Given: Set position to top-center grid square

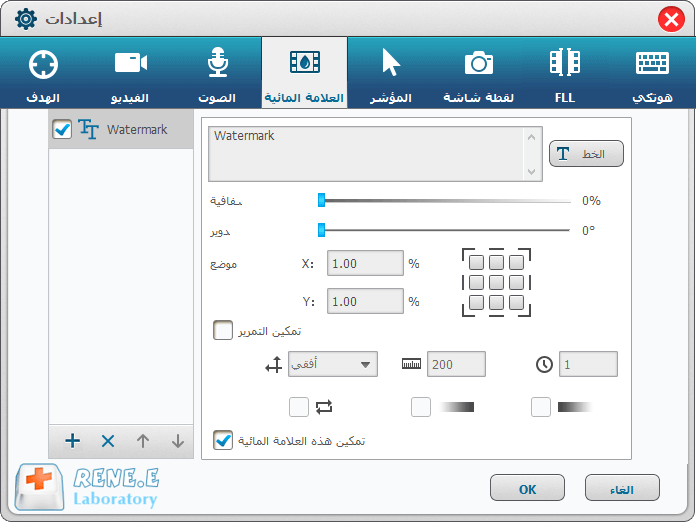Looking at the screenshot, I should [496, 262].
